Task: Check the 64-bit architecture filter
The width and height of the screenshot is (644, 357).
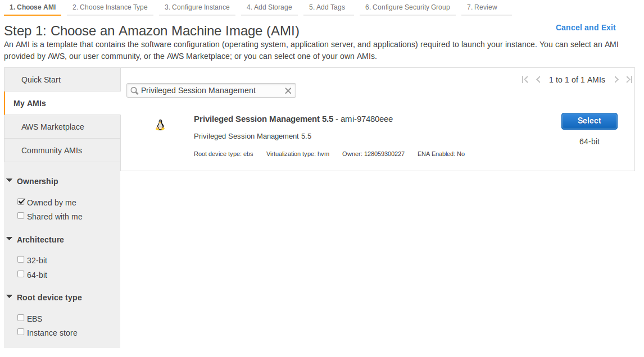Action: [21, 274]
